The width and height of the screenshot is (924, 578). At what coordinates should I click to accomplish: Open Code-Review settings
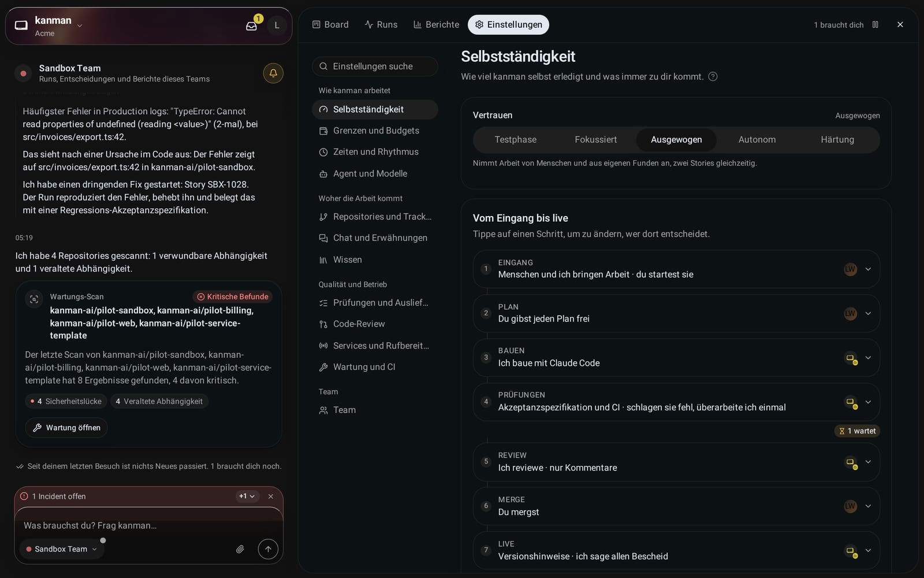point(375,324)
